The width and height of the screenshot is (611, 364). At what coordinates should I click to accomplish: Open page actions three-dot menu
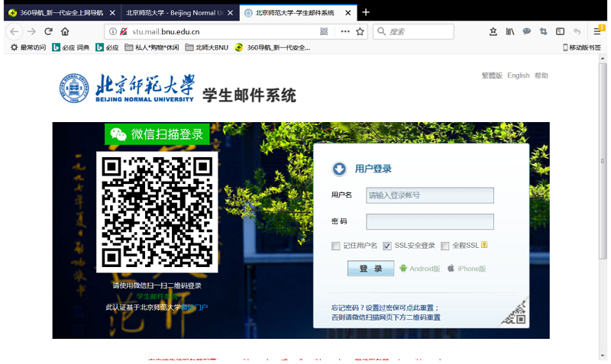[345, 31]
